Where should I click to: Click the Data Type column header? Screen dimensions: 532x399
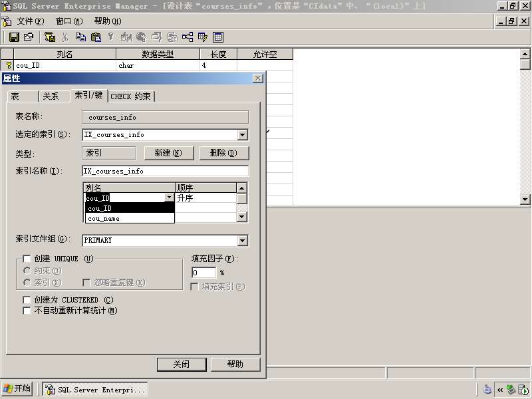(x=158, y=55)
